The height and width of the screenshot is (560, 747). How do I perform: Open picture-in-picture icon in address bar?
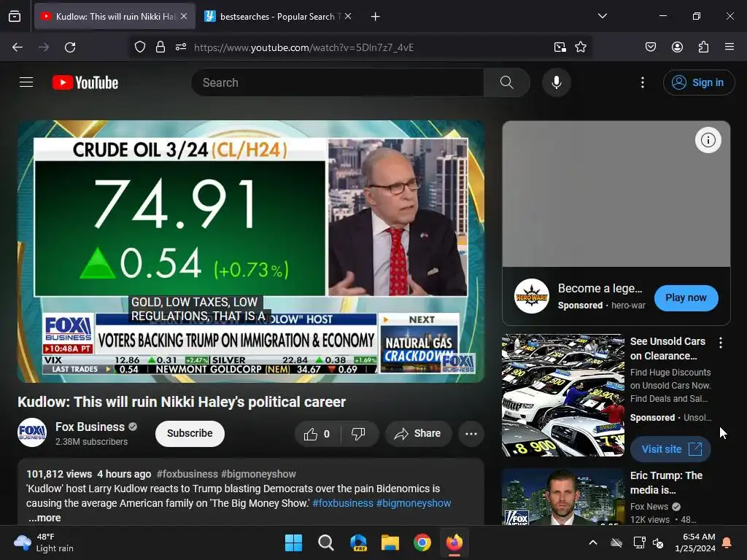click(560, 47)
